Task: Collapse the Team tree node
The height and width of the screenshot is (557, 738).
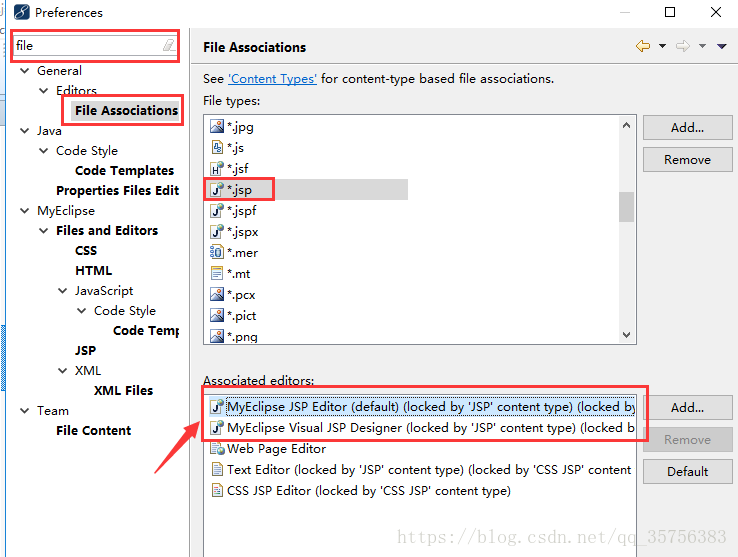Action: (x=24, y=411)
